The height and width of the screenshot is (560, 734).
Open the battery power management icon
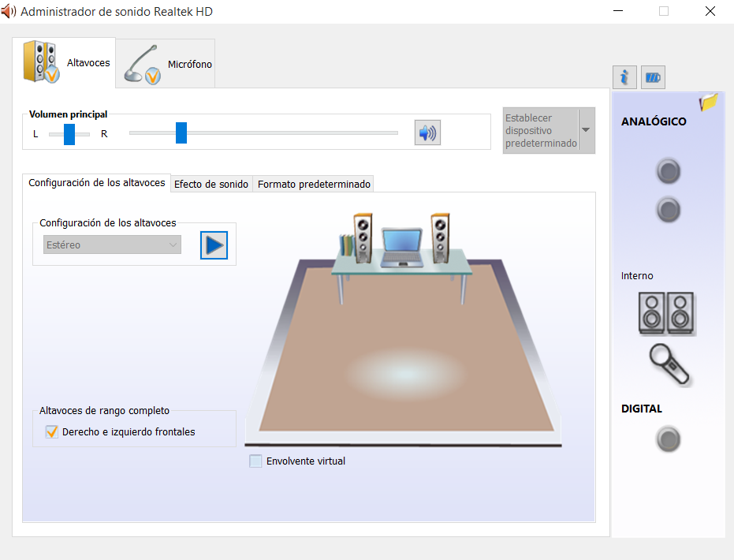(x=653, y=77)
